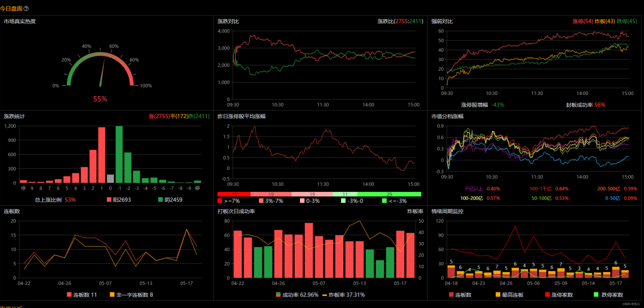Click the 涨停(54) count label

(x=583, y=21)
